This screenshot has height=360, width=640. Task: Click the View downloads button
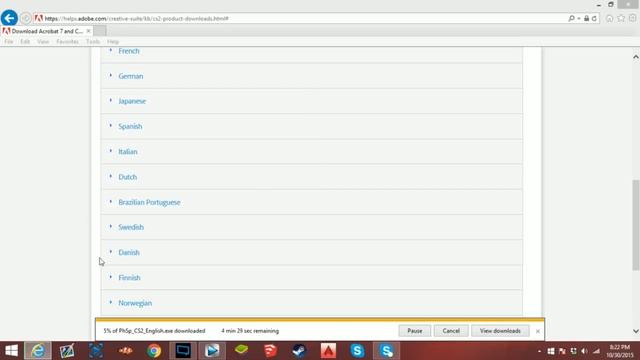[500, 331]
